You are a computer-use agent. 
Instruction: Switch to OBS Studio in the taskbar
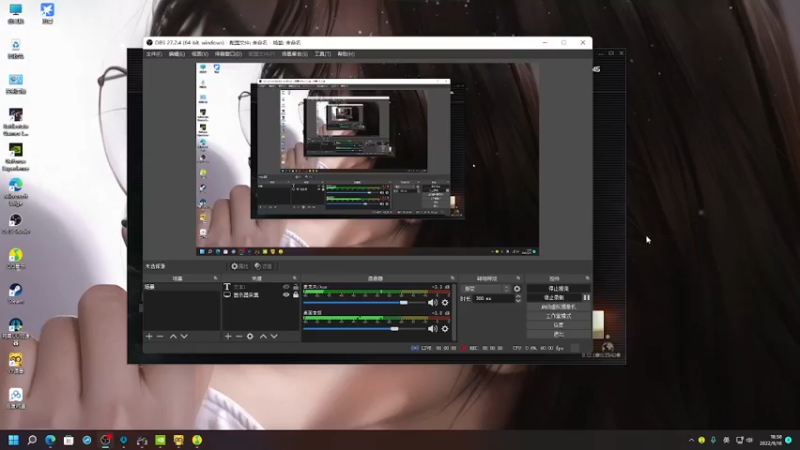106,440
